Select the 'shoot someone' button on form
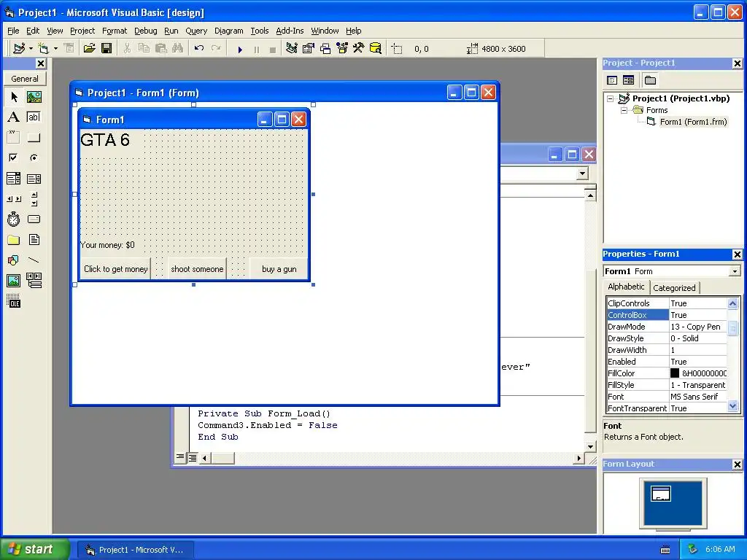Screen dimensions: 747x560 197,269
